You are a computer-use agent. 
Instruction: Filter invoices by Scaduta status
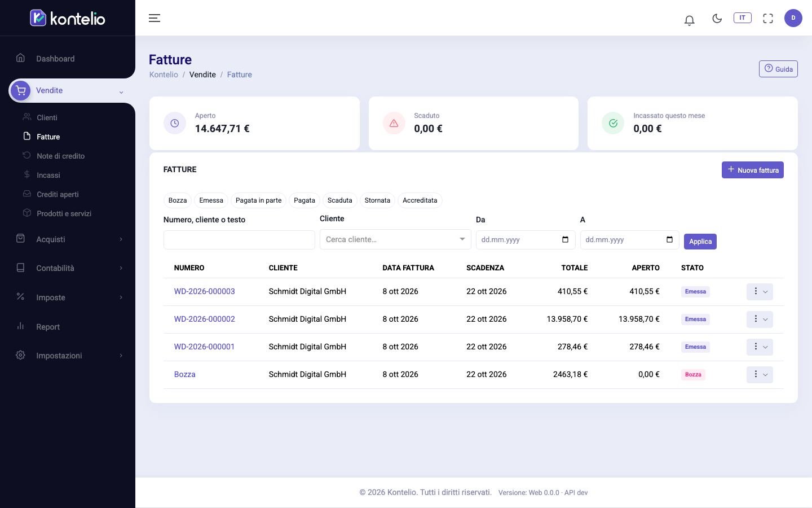pyautogui.click(x=340, y=200)
